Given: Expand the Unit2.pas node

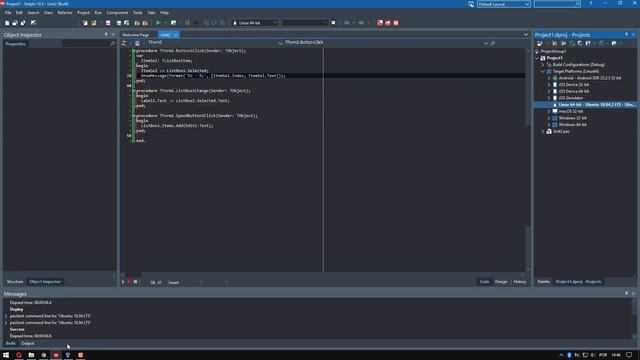Looking at the screenshot, I should (x=543, y=131).
